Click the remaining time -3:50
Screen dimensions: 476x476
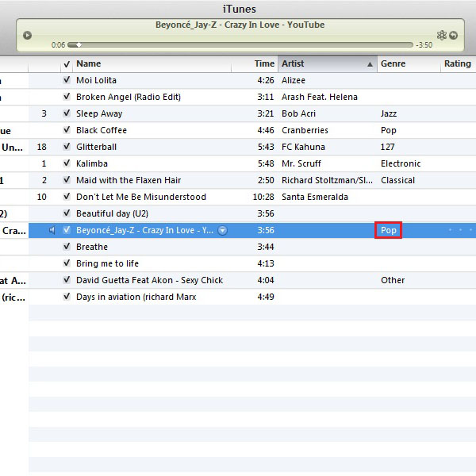(424, 45)
